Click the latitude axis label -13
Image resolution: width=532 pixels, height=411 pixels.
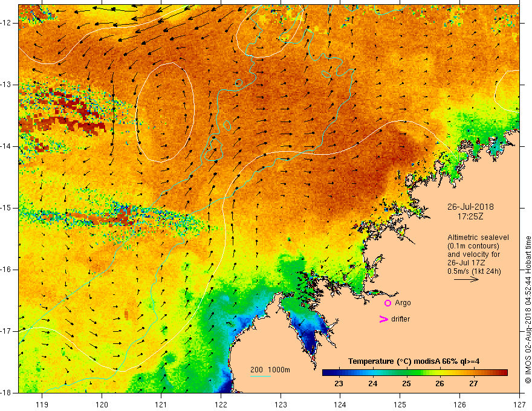6,85
